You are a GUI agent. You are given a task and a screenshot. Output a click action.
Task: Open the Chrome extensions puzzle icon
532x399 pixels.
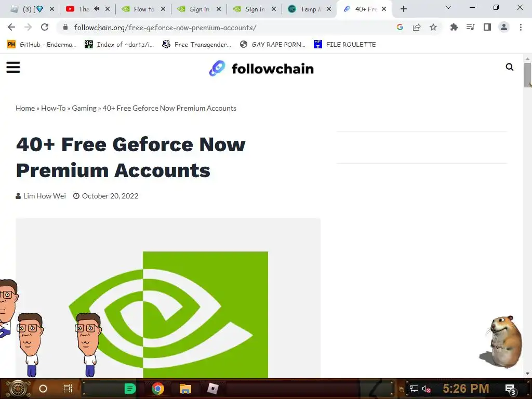point(454,28)
